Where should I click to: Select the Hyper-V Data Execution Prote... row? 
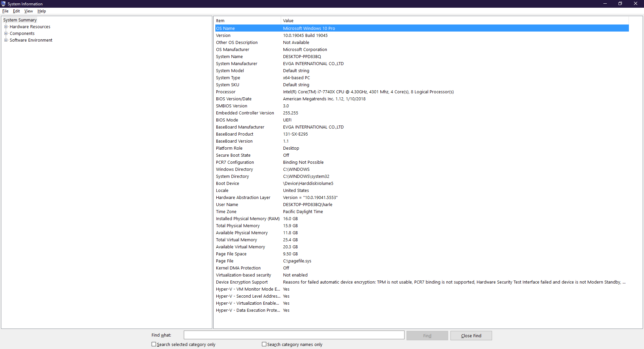pyautogui.click(x=422, y=310)
